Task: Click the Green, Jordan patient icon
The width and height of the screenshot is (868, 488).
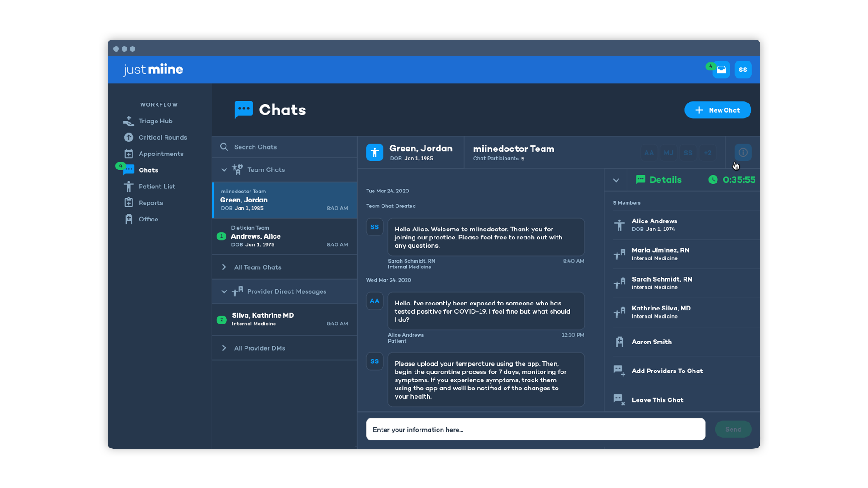Action: coord(374,153)
